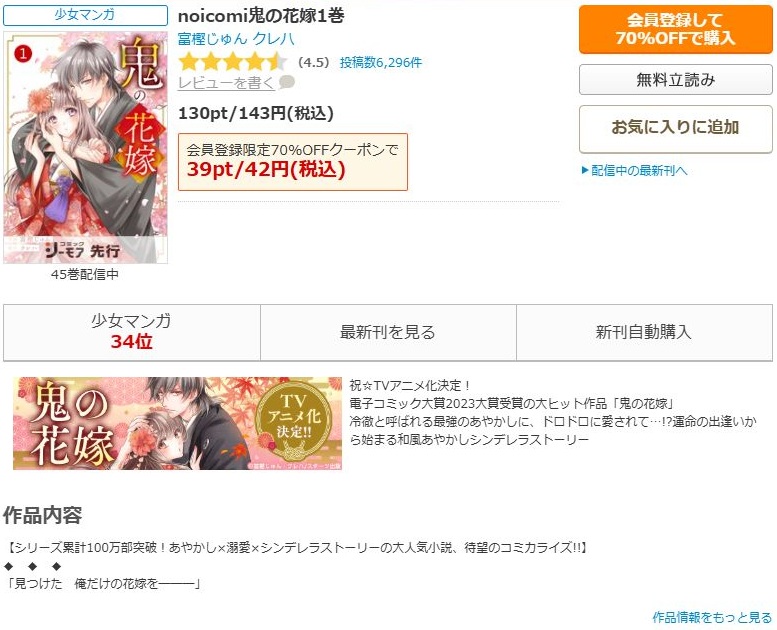Expand 作品情報をもっと見る

[x=712, y=617]
